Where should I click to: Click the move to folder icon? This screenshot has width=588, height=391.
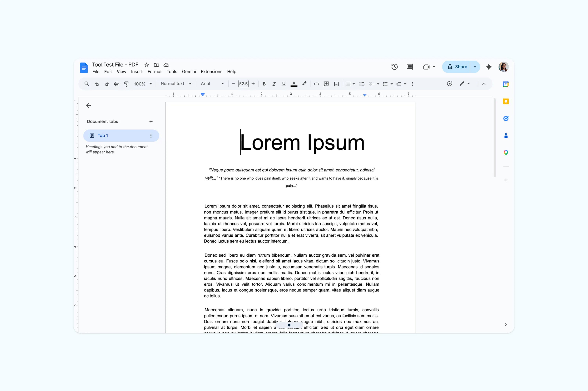click(x=157, y=65)
